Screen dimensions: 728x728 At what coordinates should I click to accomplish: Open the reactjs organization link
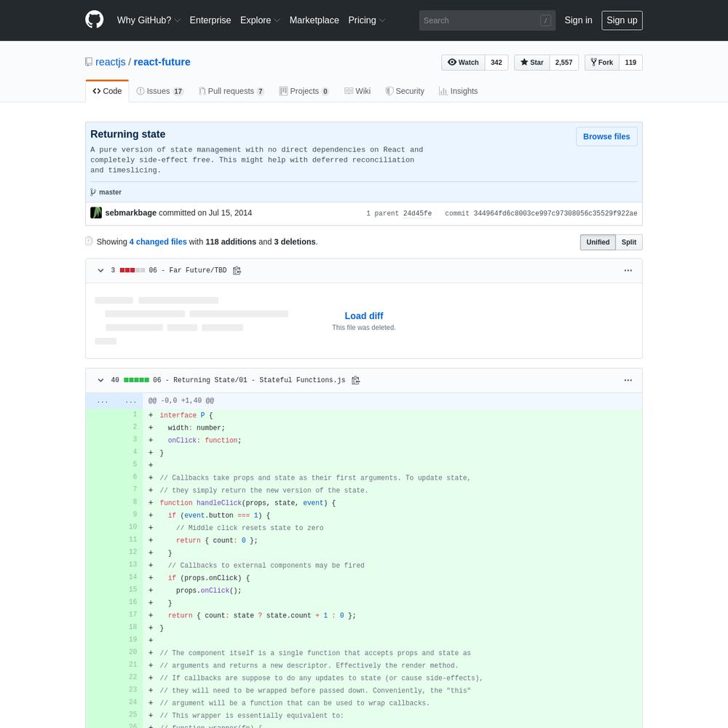pos(111,62)
